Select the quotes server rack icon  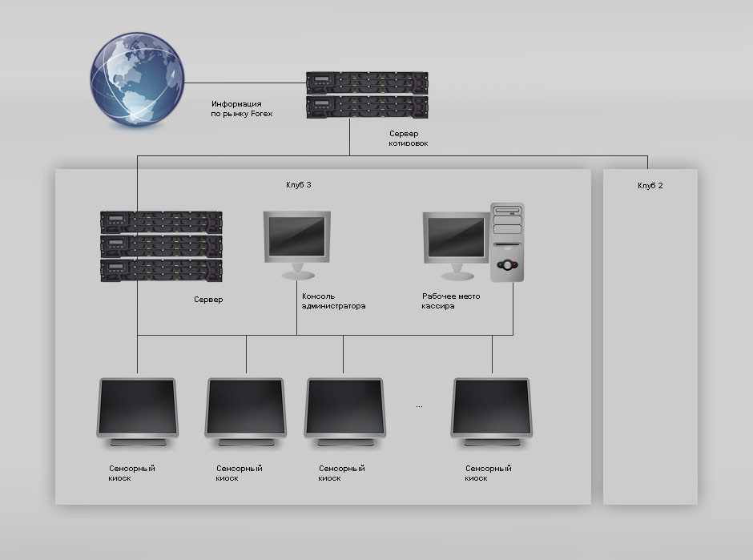367,95
